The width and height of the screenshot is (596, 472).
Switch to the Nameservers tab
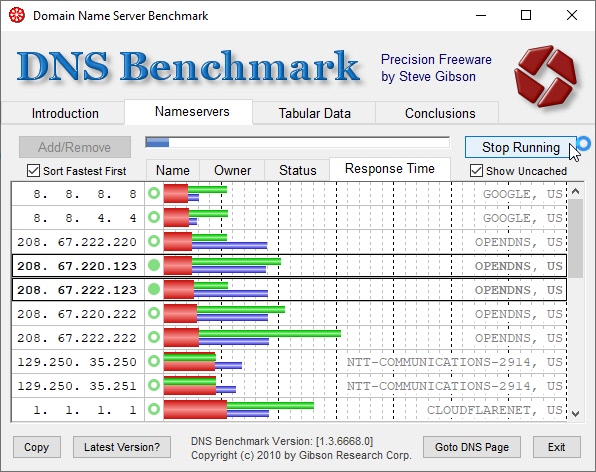[189, 112]
